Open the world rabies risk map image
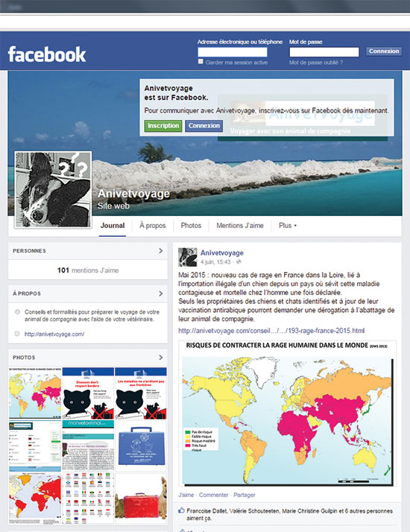 (288, 414)
